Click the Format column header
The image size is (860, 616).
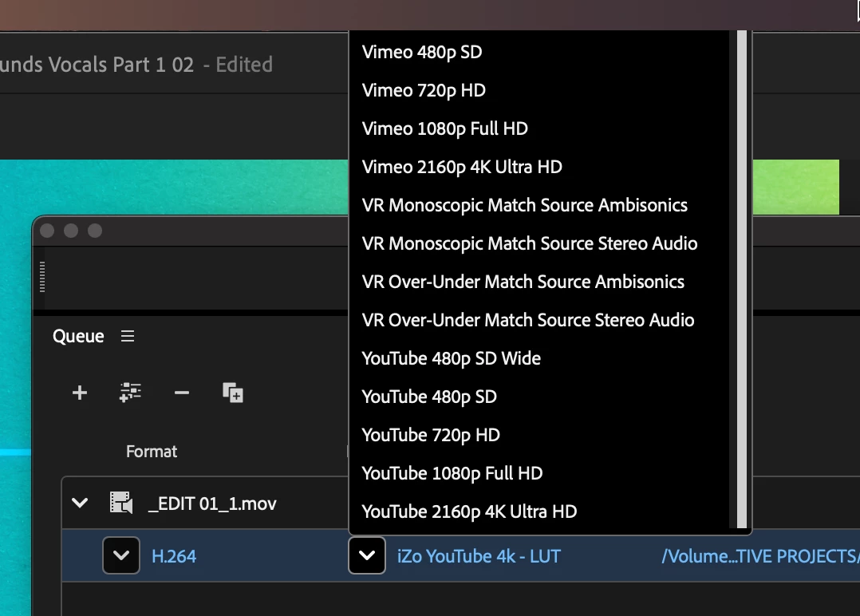pos(152,452)
